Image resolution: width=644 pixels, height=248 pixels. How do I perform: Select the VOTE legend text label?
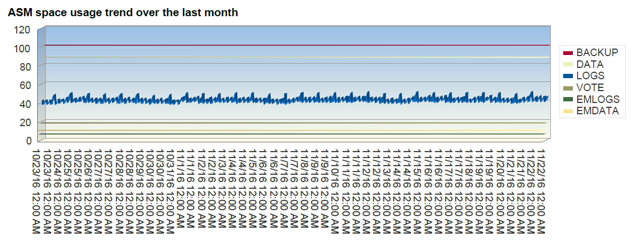tap(590, 88)
